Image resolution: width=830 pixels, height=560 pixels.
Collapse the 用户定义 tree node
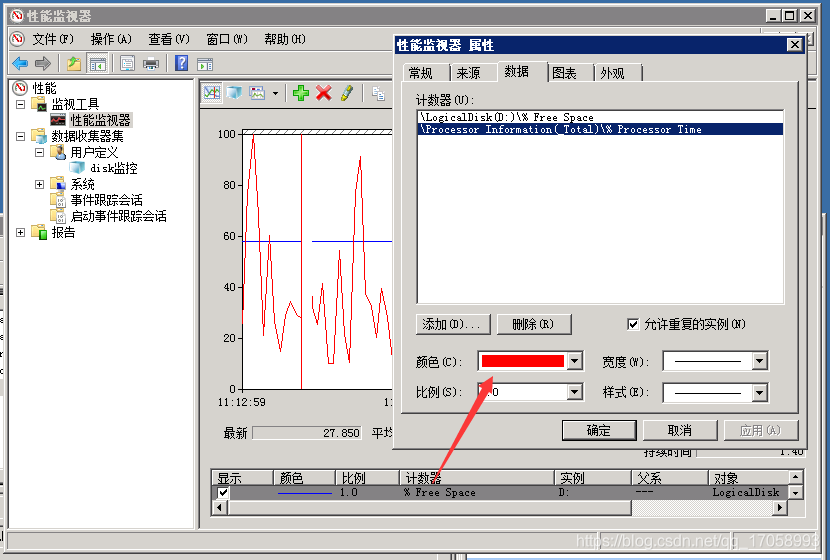39,152
